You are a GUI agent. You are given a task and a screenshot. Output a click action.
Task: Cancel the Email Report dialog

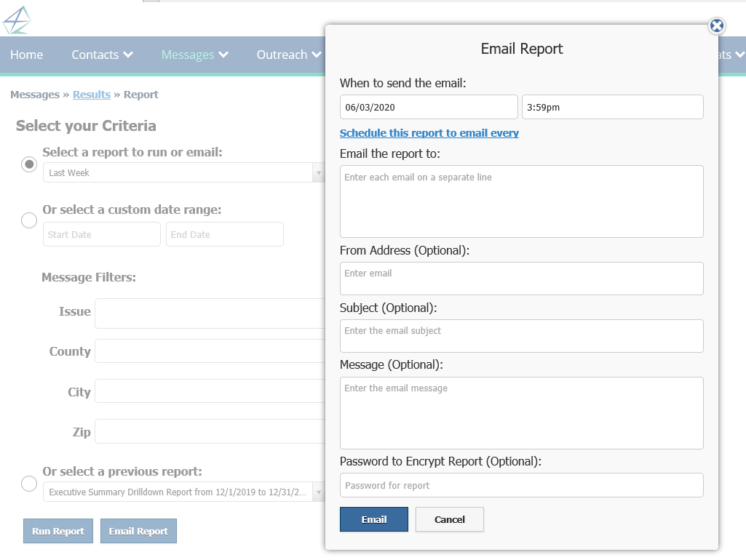coord(450,519)
